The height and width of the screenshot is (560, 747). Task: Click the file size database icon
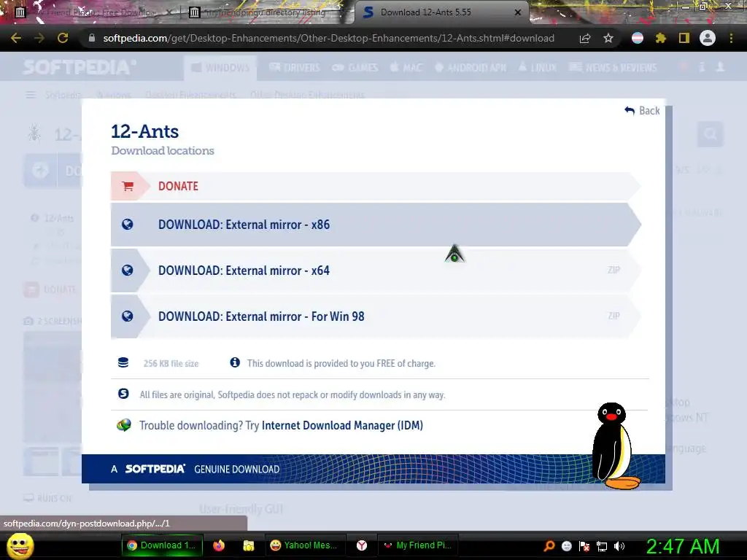[123, 362]
